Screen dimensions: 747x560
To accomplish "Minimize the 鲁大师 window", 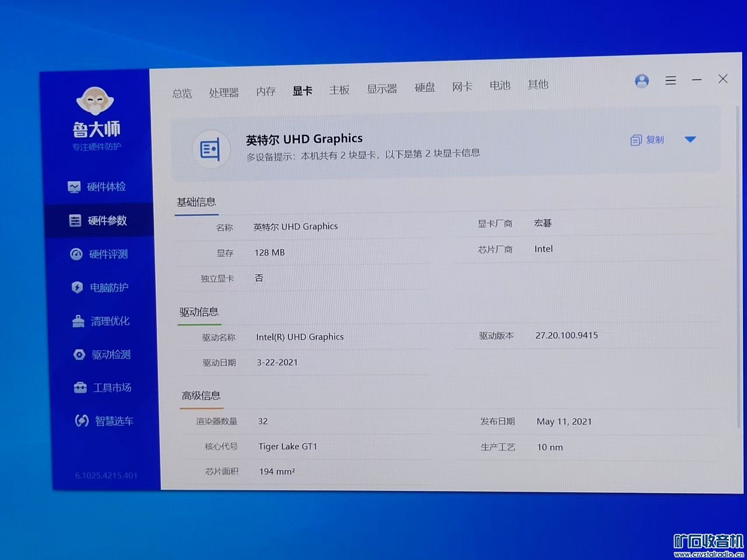I will pos(697,80).
